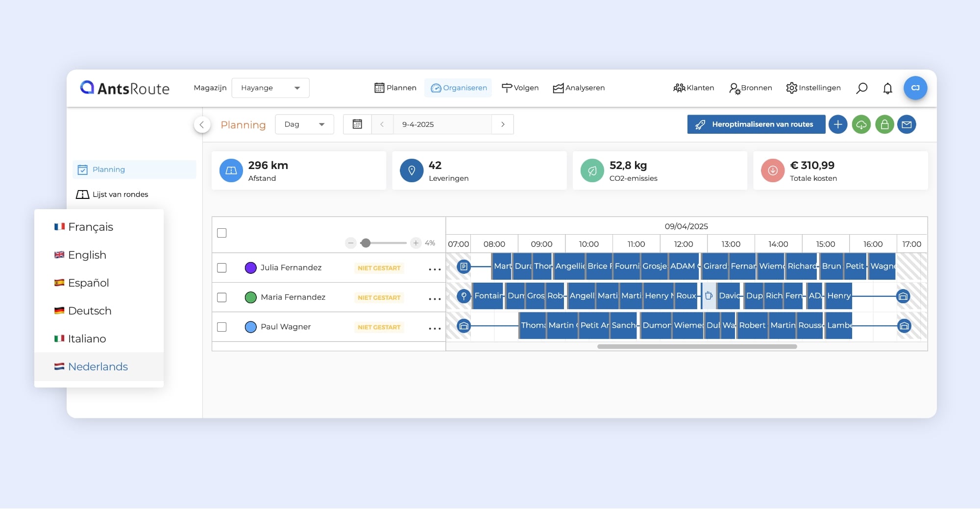Open the Hayange warehouse dropdown
This screenshot has height=509, width=980.
click(270, 88)
